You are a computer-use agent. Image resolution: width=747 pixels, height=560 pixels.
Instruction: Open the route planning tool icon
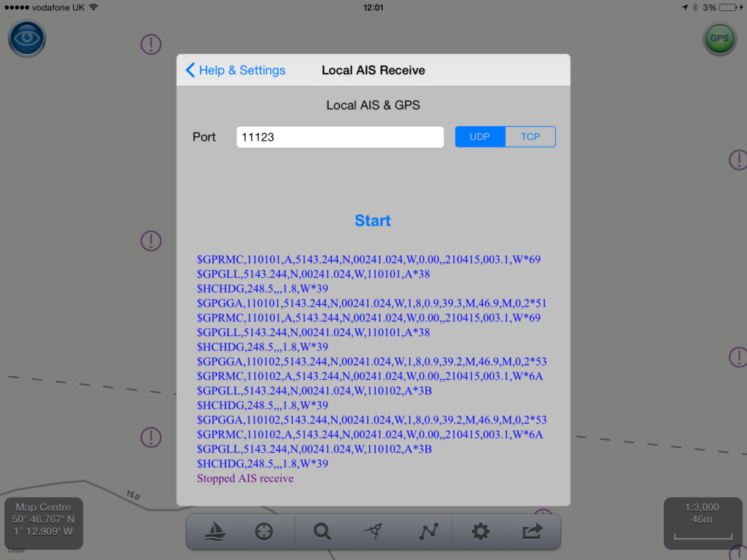(x=428, y=532)
